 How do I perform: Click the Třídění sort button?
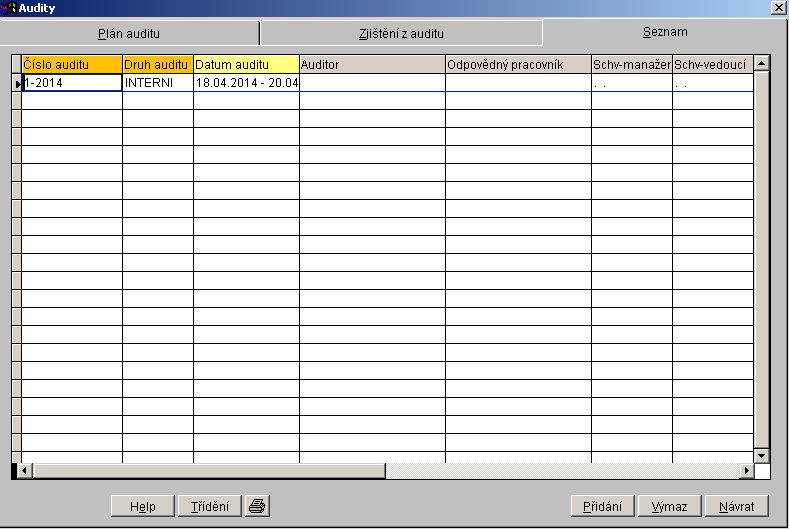209,506
